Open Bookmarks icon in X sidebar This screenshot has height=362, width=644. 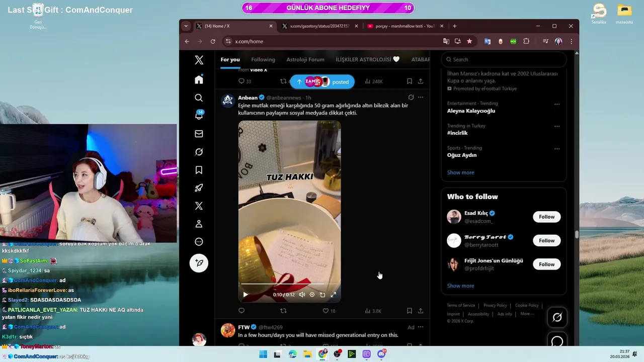pyautogui.click(x=199, y=170)
